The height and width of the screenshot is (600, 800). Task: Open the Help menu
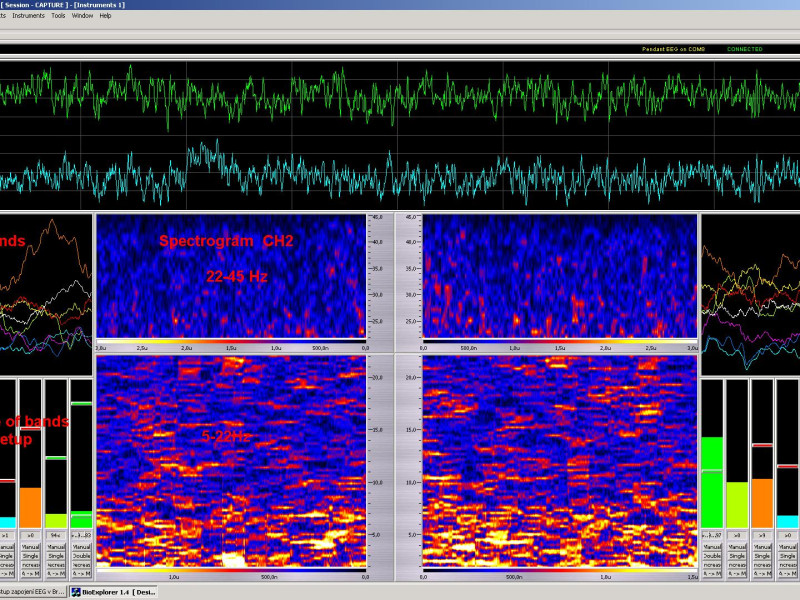click(x=105, y=16)
